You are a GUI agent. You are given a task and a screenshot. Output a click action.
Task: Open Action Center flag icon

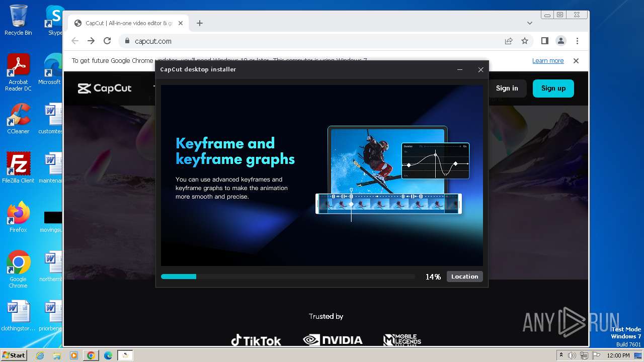[596, 355]
